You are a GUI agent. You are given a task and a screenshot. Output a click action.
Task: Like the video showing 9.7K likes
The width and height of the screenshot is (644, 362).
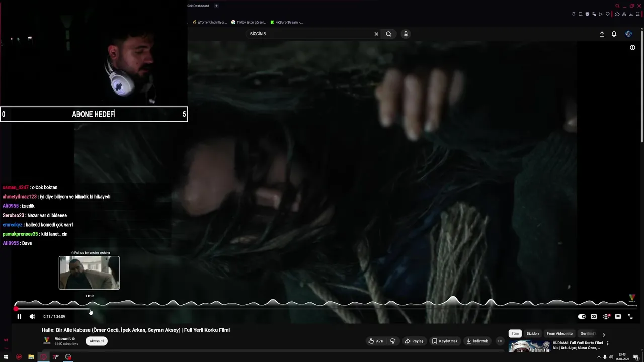[376, 341]
